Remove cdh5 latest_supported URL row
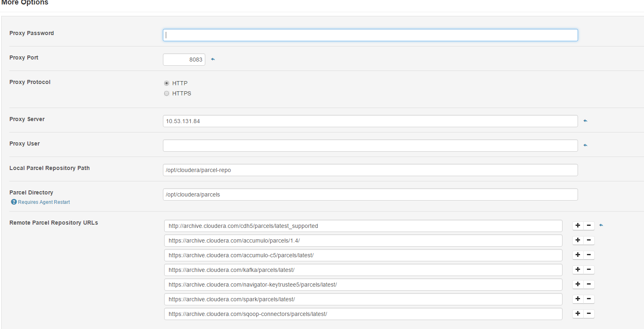 589,225
